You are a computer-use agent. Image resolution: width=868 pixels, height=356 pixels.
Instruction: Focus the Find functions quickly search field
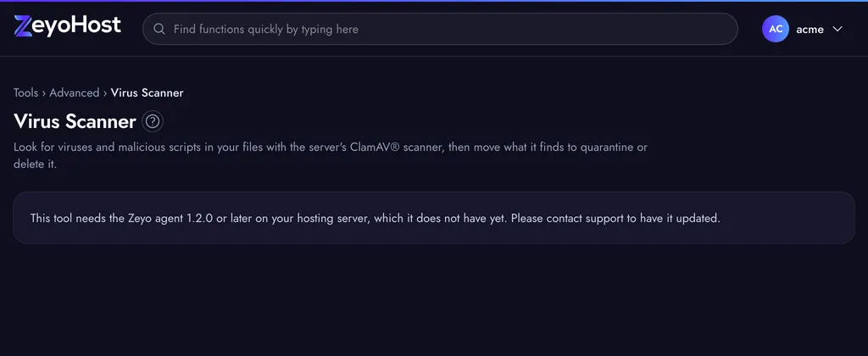pos(440,29)
